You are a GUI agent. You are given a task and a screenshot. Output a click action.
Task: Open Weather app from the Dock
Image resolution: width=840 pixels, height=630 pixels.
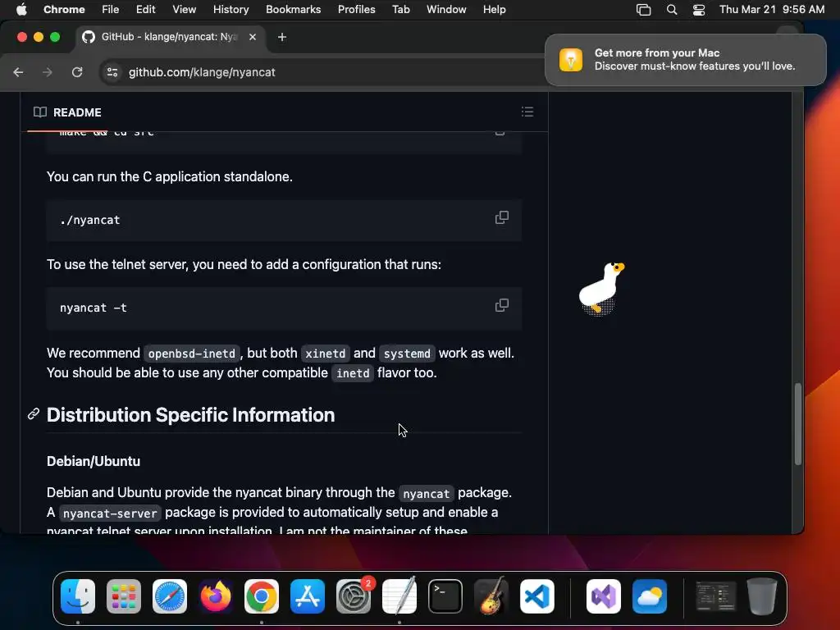(650, 596)
